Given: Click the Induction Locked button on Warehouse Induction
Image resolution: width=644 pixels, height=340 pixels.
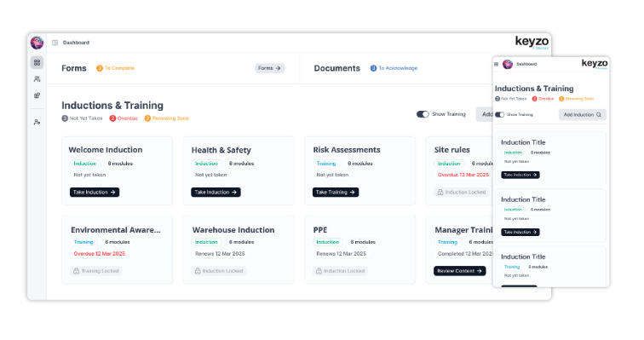Looking at the screenshot, I should pos(219,271).
